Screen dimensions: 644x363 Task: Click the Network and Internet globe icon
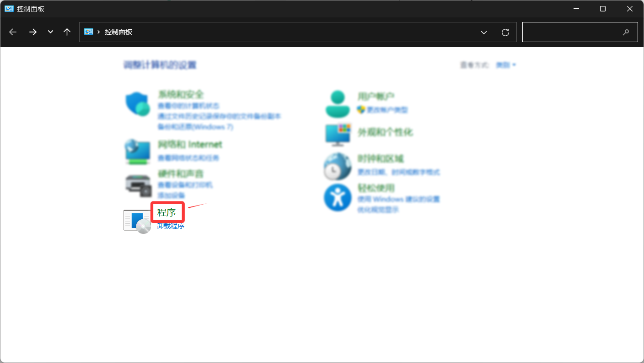[138, 152]
